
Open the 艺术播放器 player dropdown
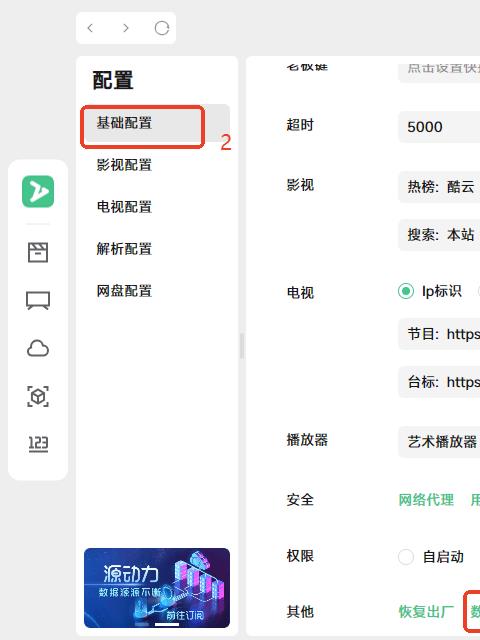[439, 442]
